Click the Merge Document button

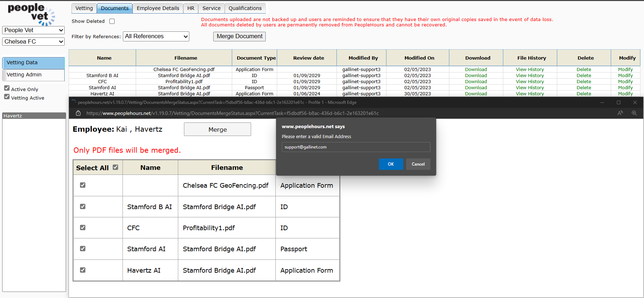239,36
